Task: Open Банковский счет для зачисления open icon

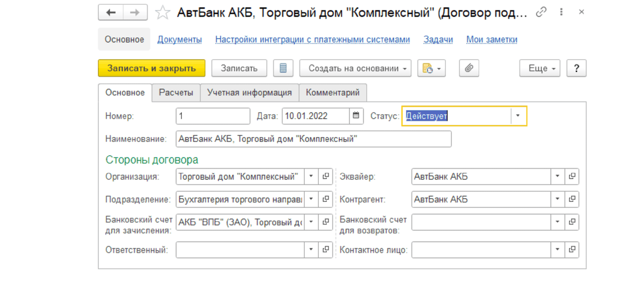Action: pos(325,222)
